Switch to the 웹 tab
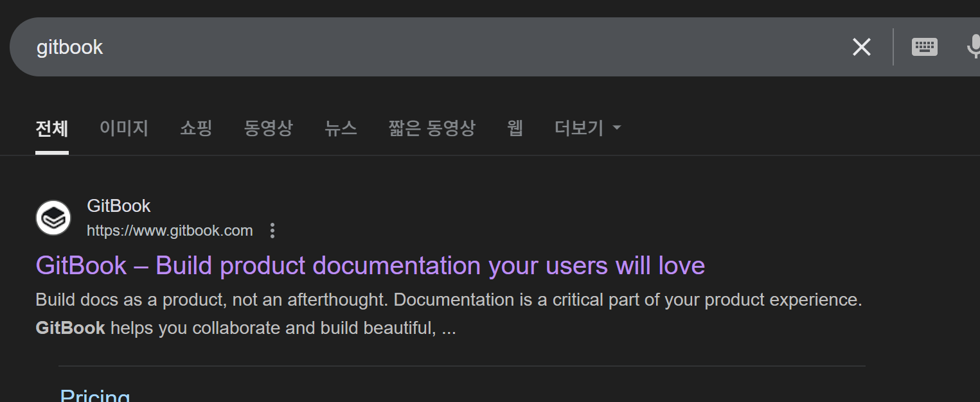Image resolution: width=980 pixels, height=402 pixels. click(x=515, y=128)
